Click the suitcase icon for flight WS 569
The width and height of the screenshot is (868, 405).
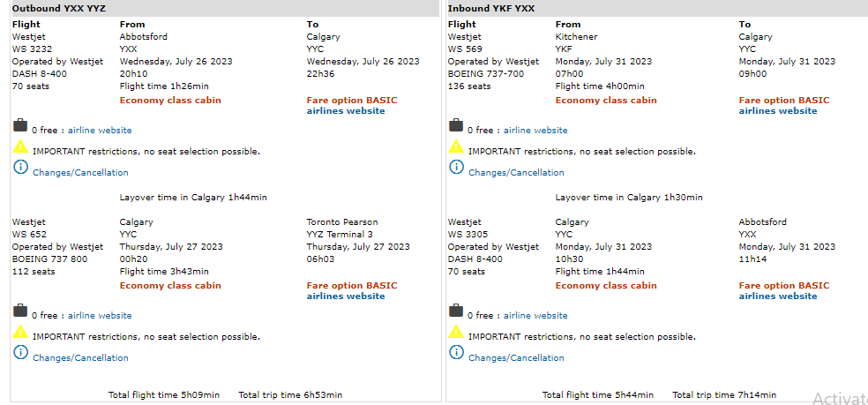(456, 126)
